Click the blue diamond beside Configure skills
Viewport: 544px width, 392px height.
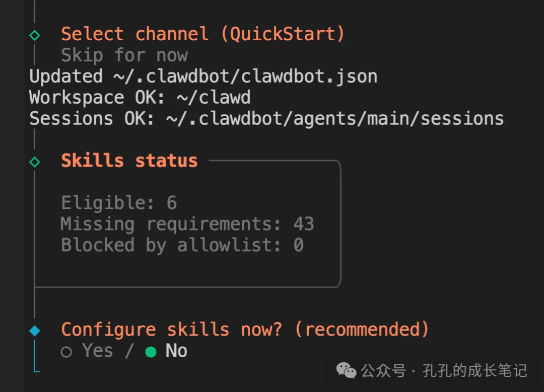(34, 331)
